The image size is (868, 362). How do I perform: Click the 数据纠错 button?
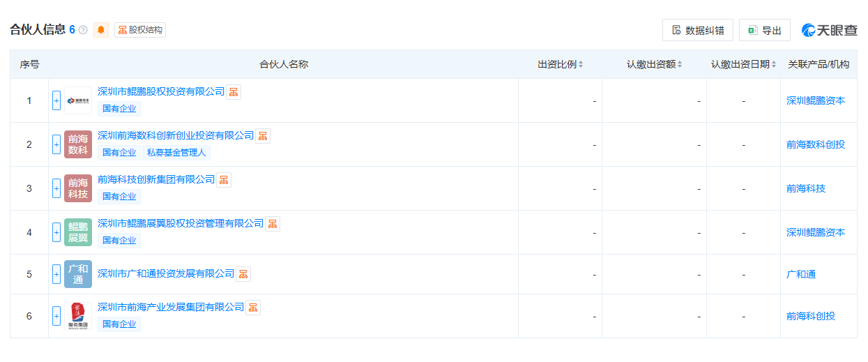click(698, 30)
